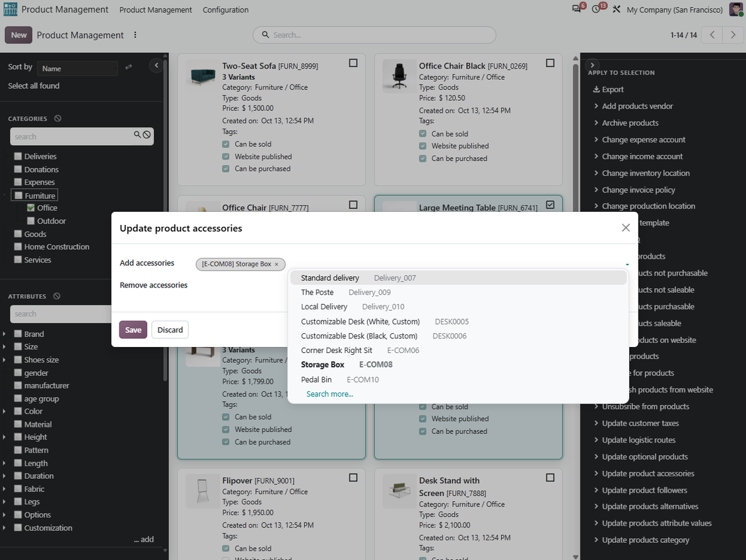746x560 pixels.
Task: Expand the Brand attribute
Action: 4,334
